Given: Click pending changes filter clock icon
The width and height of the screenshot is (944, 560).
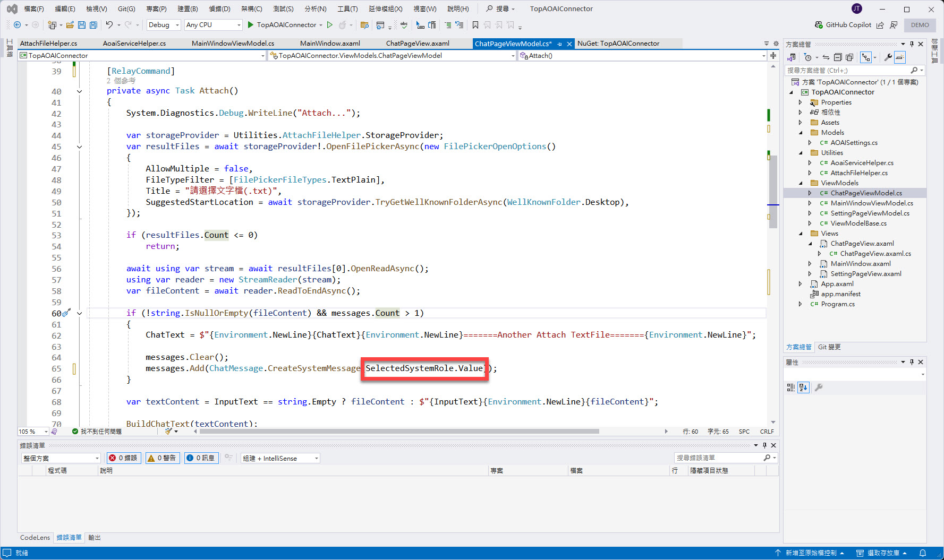Looking at the screenshot, I should pyautogui.click(x=807, y=57).
